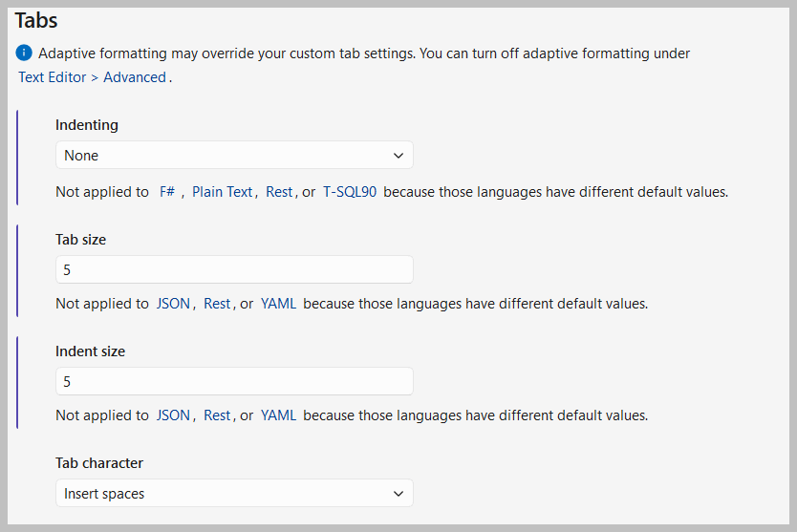Screen dimensions: 797x532
Task: Expand the Tab character dropdown
Action: [x=234, y=493]
